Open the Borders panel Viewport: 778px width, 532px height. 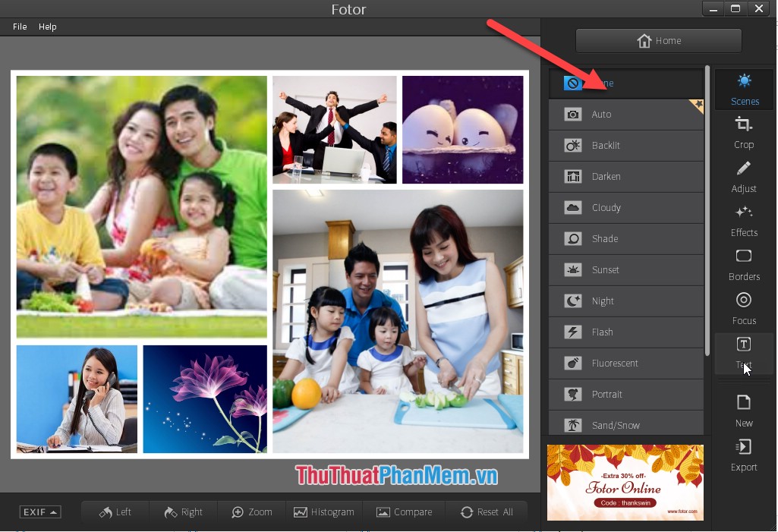pos(744,265)
